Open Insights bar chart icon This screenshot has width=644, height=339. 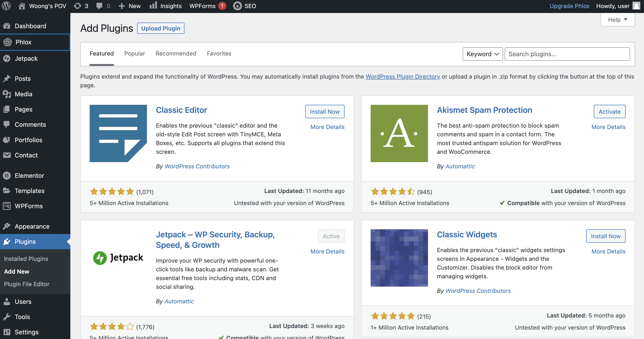tap(153, 6)
